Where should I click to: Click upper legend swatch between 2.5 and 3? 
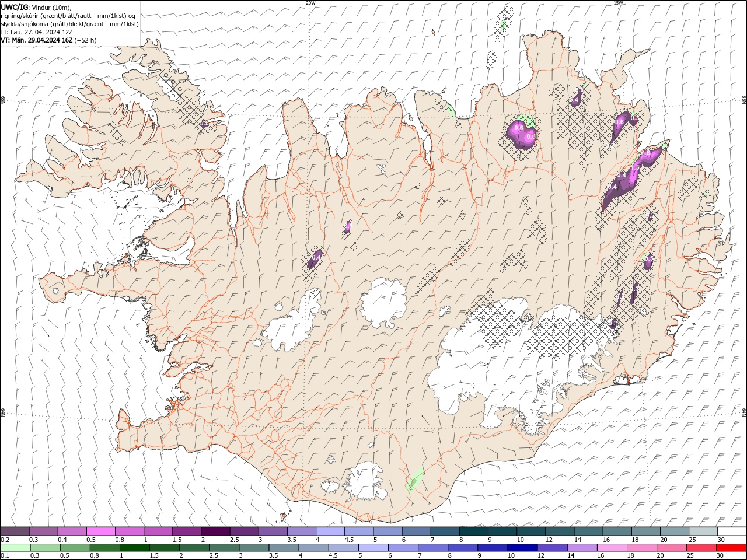[244, 531]
